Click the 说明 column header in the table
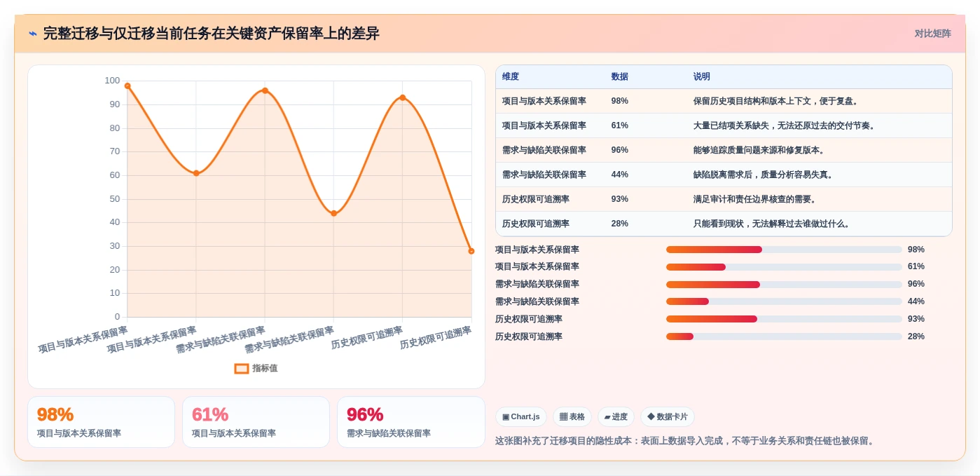This screenshot has width=980, height=476. [702, 77]
